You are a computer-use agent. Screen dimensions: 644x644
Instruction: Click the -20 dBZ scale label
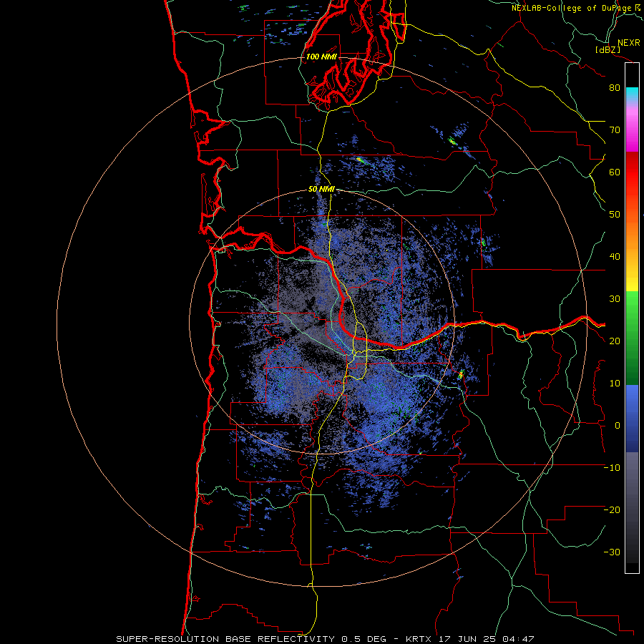click(612, 510)
